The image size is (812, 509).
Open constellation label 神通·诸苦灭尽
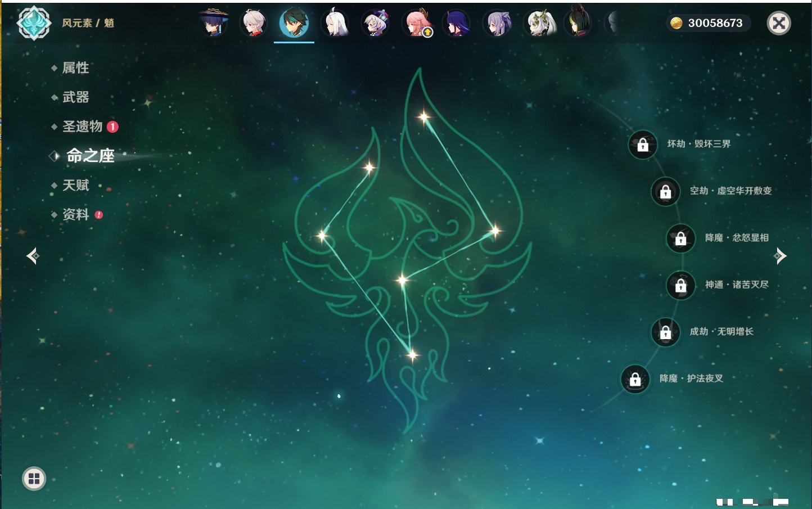pos(737,285)
